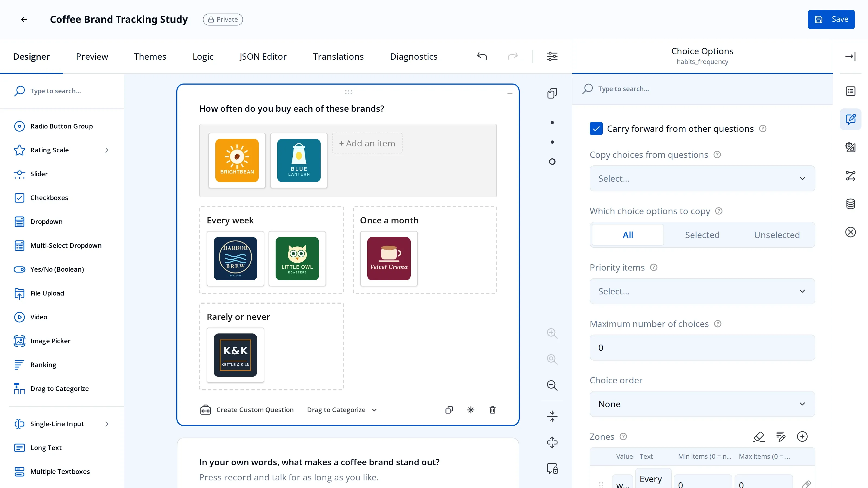868x488 pixels.
Task: Click Create Custom Question
Action: point(247,410)
